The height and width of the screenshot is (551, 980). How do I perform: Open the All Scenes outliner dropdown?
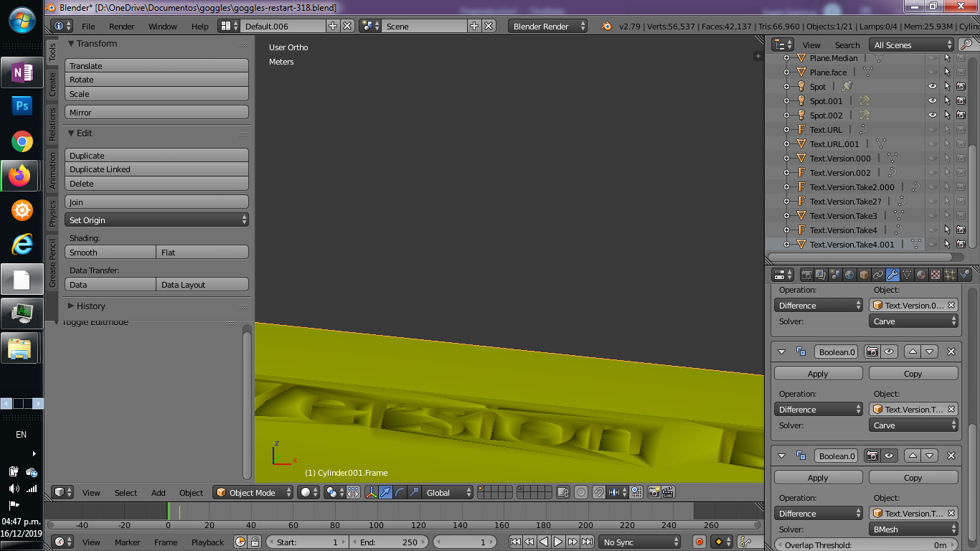[910, 44]
